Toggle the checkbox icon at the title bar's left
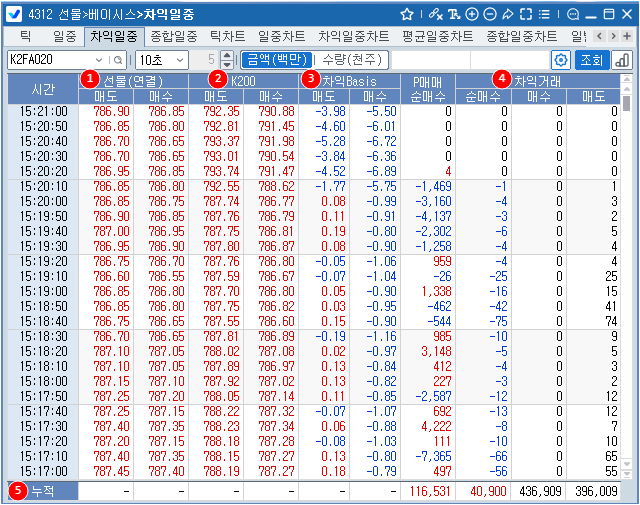The width and height of the screenshot is (640, 505). coord(16,14)
